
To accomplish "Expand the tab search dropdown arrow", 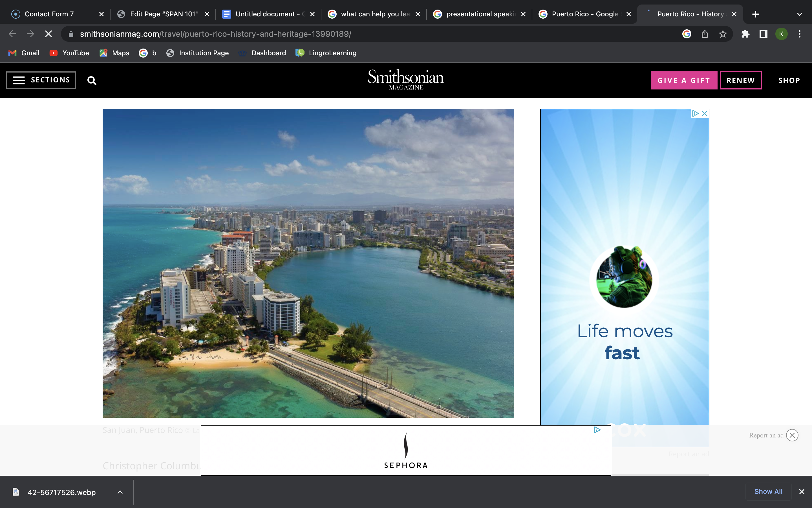I will (x=800, y=14).
